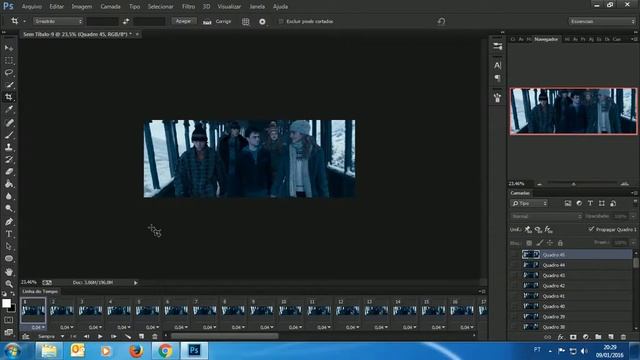This screenshot has width=640, height=360.
Task: Select the Hand tool
Action: point(9,272)
